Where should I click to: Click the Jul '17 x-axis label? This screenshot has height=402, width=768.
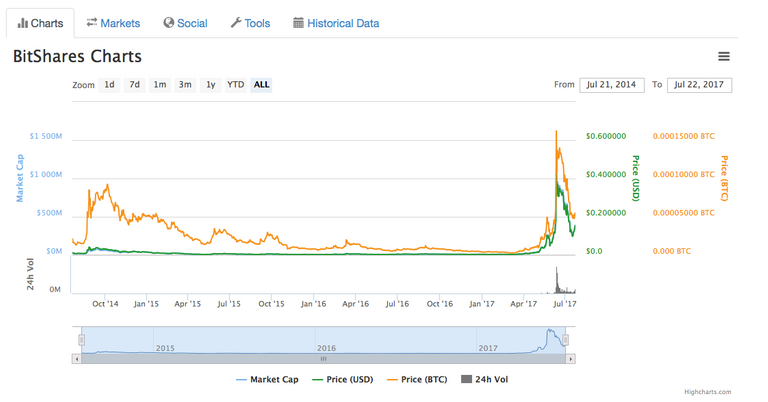pos(565,304)
